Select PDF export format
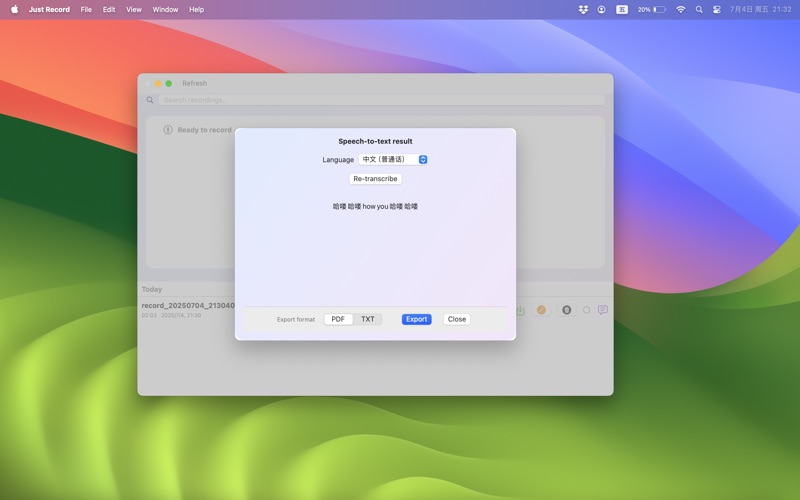 click(338, 319)
